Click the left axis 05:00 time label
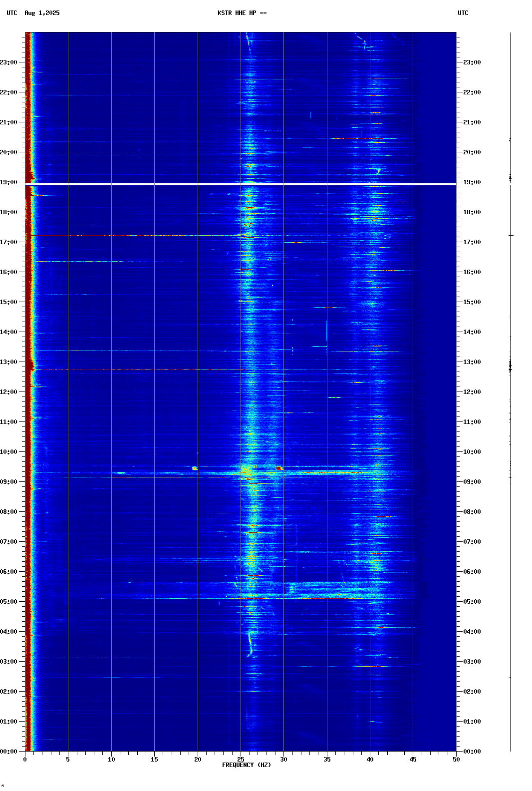The image size is (532, 791). click(8, 602)
